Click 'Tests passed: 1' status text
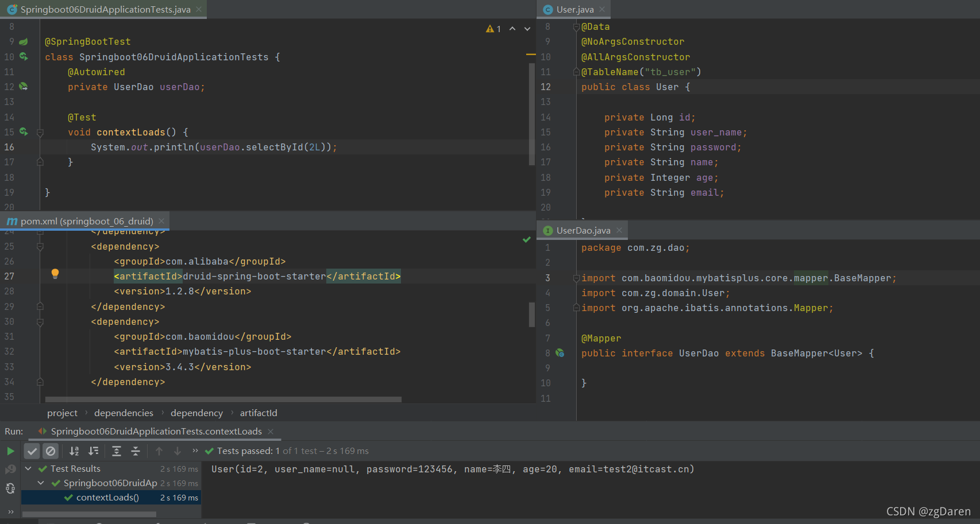The height and width of the screenshot is (524, 980). (248, 451)
